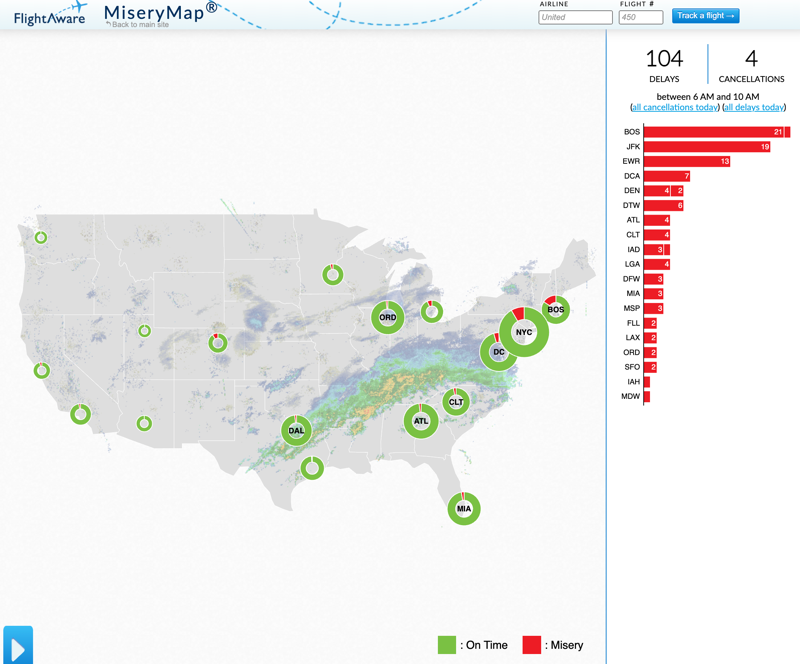Click the MSP bar in the chart
This screenshot has width=800, height=664.
[654, 309]
